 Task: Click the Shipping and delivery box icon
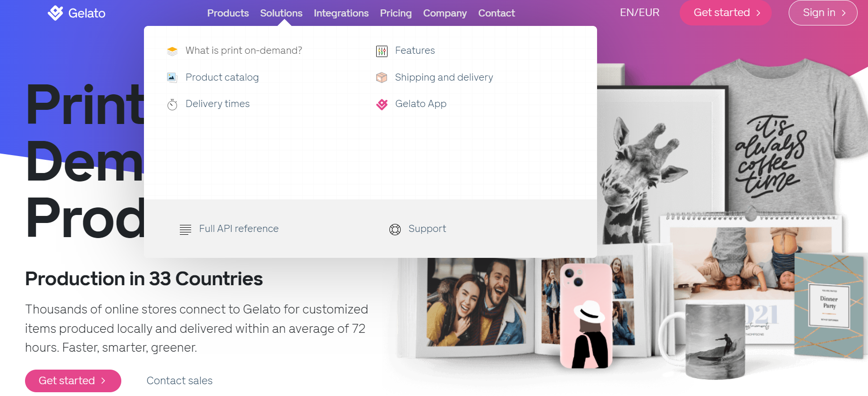[381, 77]
